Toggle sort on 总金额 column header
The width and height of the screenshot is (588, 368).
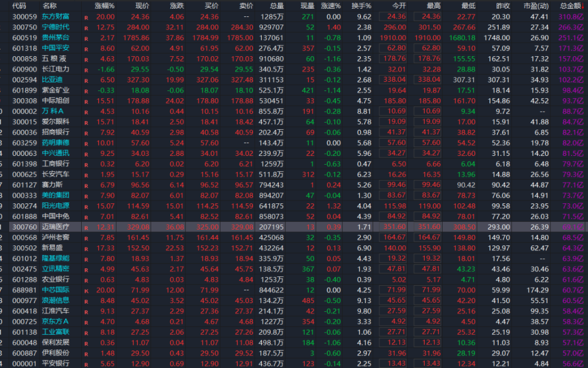(571, 5)
